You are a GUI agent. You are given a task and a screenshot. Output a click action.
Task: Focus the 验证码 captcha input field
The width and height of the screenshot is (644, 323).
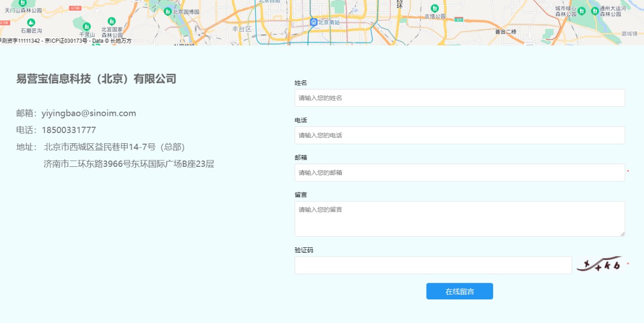[433, 265]
